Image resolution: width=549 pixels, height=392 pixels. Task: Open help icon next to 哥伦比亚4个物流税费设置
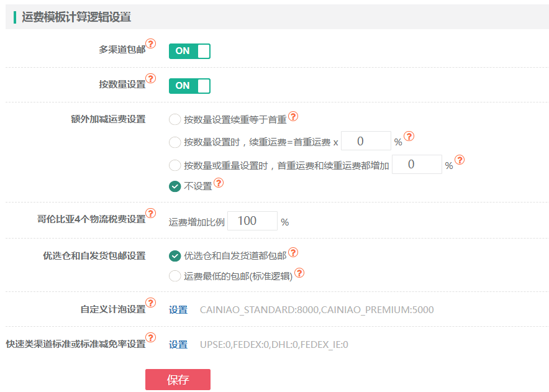(150, 213)
